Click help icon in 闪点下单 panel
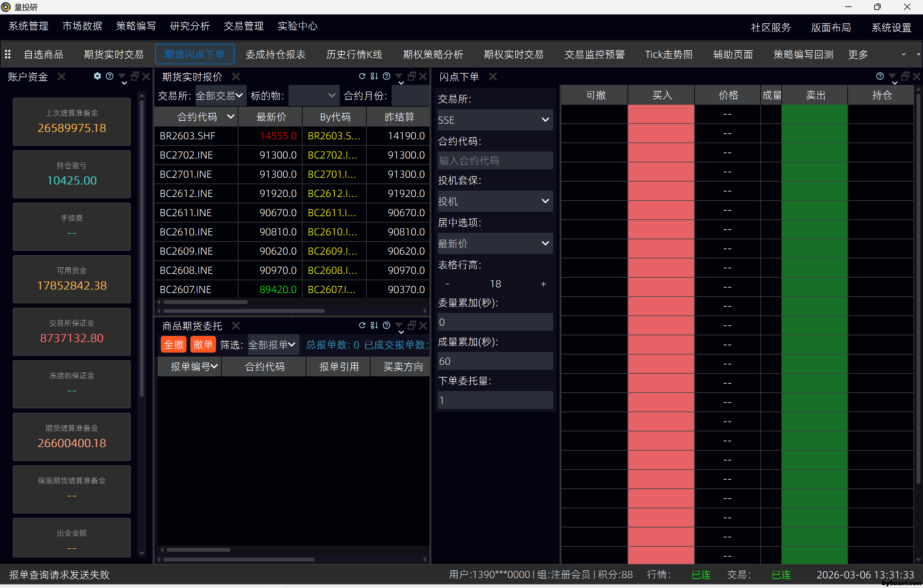Screen dimensions: 923x588 click(880, 76)
